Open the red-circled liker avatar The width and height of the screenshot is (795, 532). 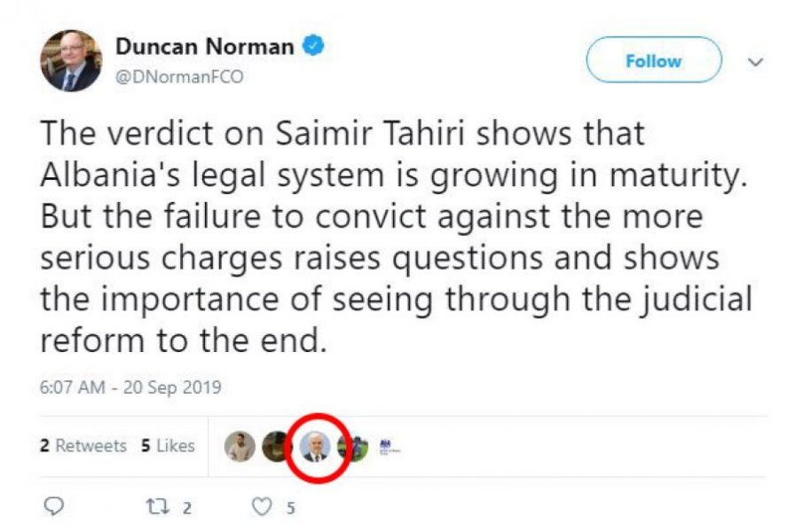(x=315, y=448)
